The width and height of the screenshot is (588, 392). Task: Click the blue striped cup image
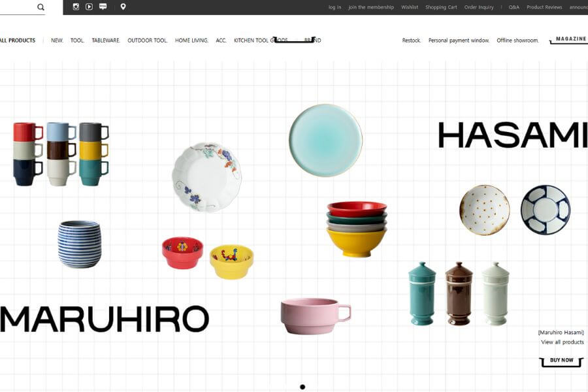click(80, 244)
